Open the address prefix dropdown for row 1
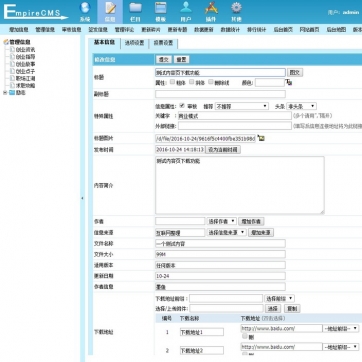The height and width of the screenshot is (362, 362). pos(341,328)
